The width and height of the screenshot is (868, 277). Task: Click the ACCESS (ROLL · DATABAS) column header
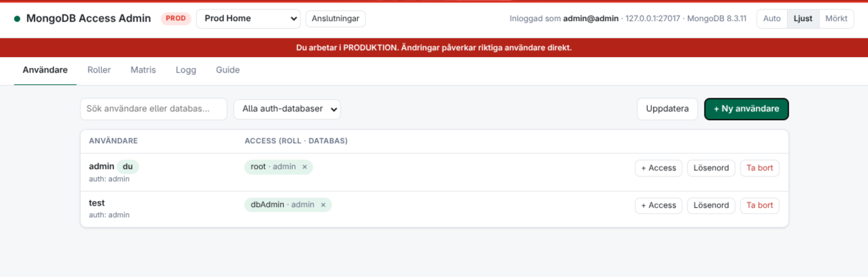pyautogui.click(x=296, y=141)
